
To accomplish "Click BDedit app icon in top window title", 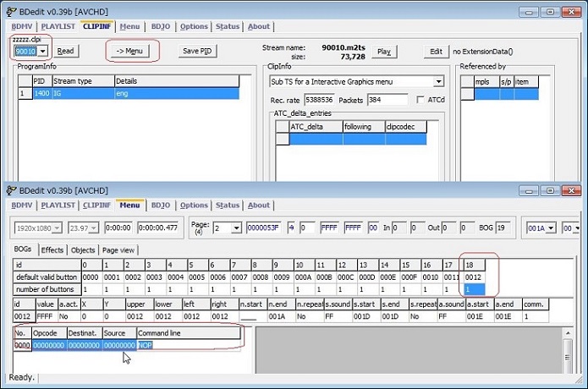I will [x=11, y=12].
